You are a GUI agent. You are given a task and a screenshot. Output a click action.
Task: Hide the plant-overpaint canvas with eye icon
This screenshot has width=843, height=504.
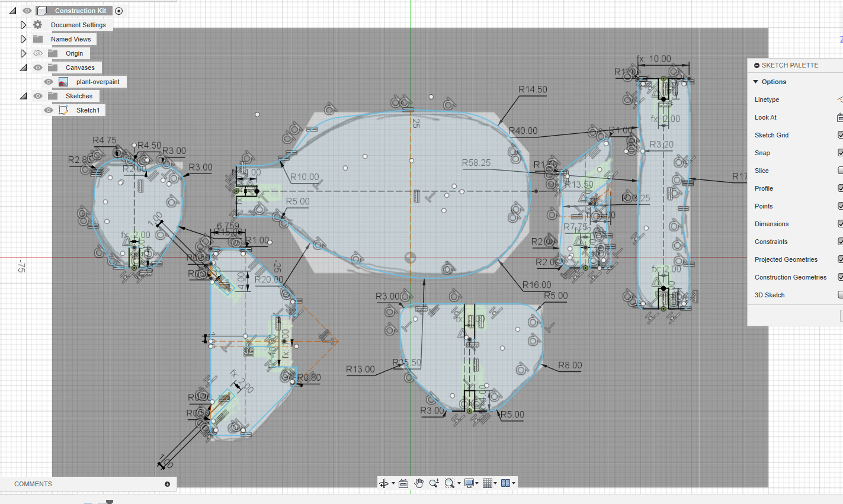click(49, 82)
